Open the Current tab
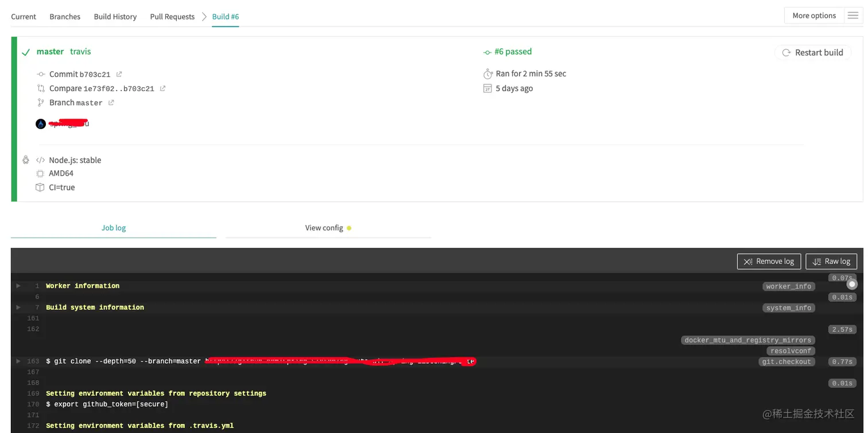 [24, 17]
